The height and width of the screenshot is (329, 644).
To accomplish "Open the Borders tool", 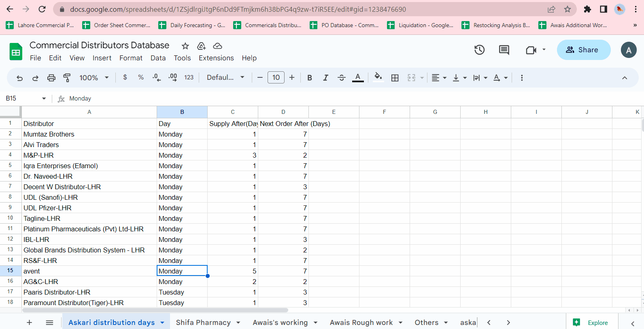I will [395, 78].
